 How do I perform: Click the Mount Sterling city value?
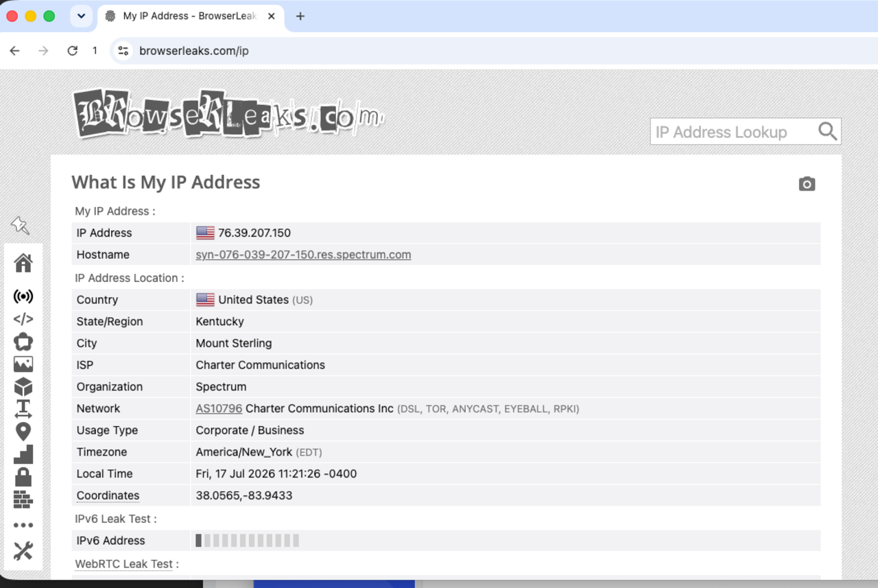click(234, 343)
